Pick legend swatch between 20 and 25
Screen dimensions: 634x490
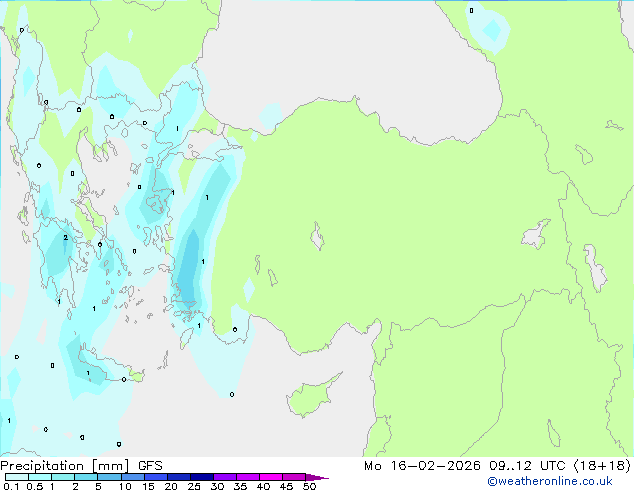(x=179, y=477)
